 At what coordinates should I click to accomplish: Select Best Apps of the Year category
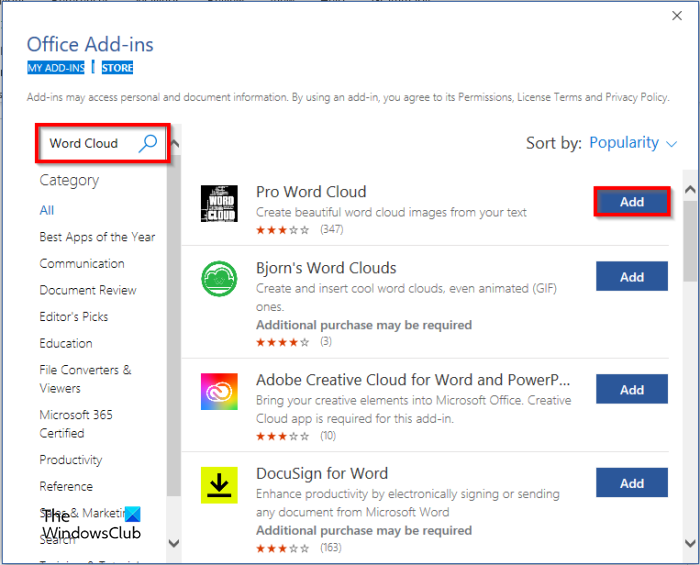coord(97,237)
